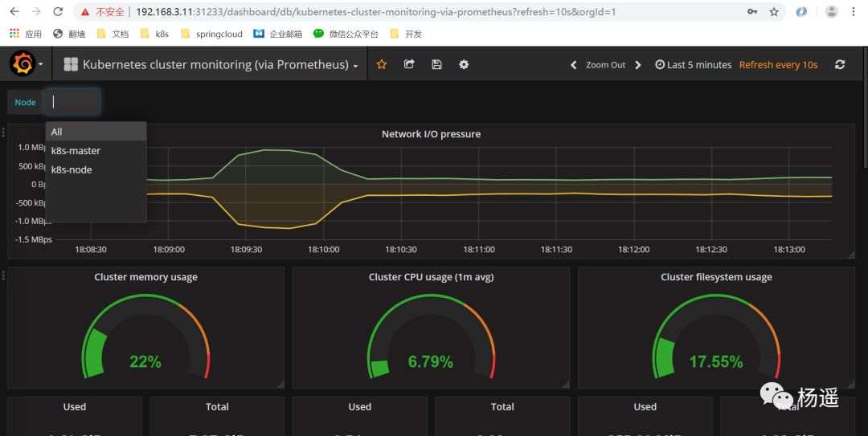Click the -1.5 MBps axis label
The image size is (868, 436).
34,239
